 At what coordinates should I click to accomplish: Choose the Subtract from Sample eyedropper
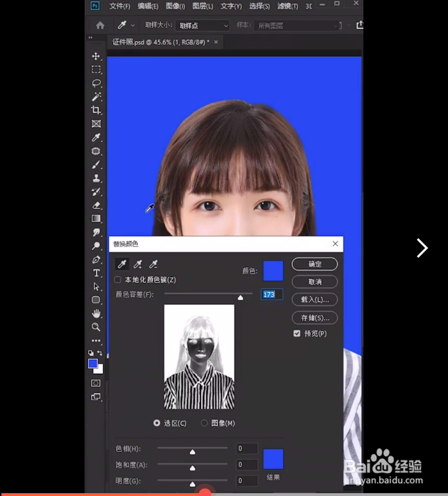[154, 264]
